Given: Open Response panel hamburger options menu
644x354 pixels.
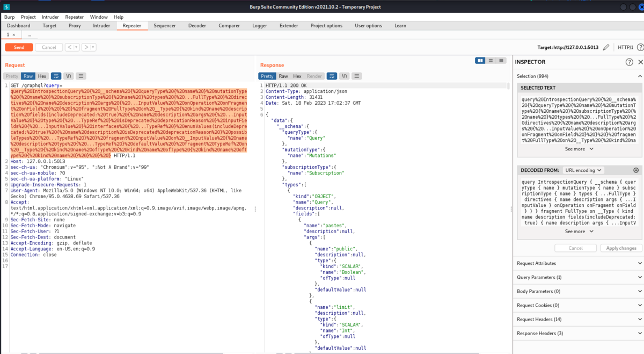Looking at the screenshot, I should click(357, 76).
